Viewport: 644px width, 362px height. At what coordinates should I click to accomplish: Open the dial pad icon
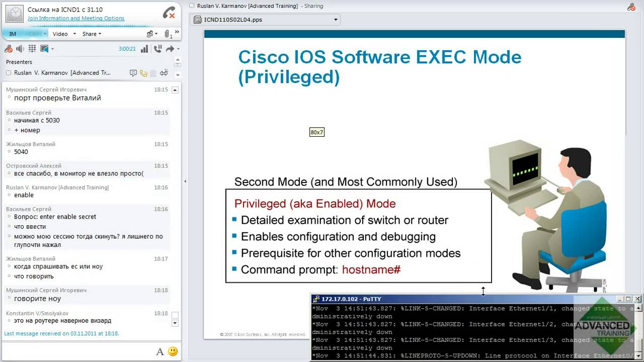tap(32, 49)
